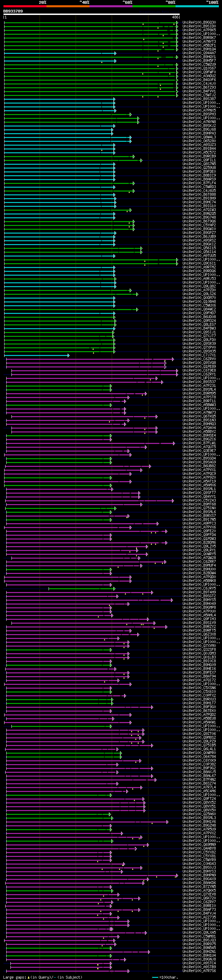
Task: Select hit label UniRef100_Q10S67
Action: tap(199, 68)
